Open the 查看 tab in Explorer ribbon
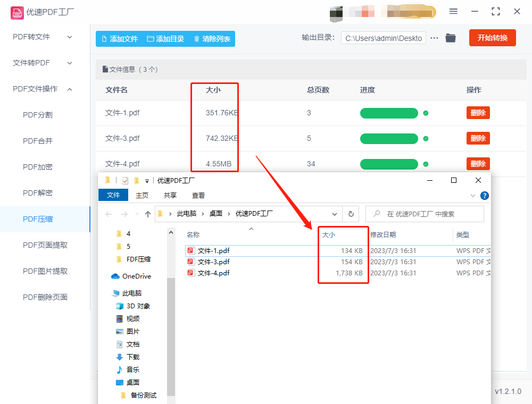 click(x=198, y=195)
